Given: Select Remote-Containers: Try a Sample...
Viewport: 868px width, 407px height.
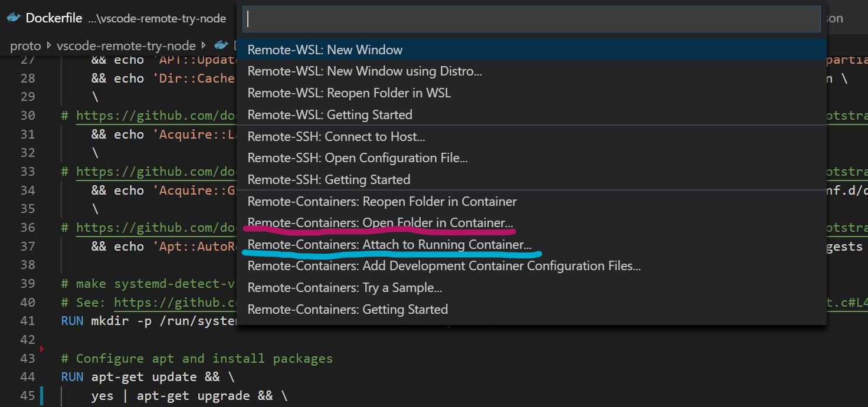Looking at the screenshot, I should click(531, 288).
